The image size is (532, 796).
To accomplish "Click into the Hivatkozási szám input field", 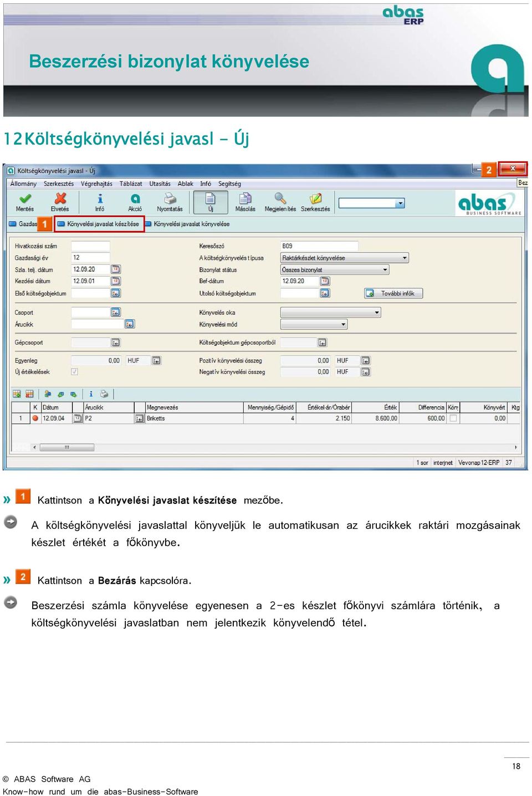I will (91, 246).
